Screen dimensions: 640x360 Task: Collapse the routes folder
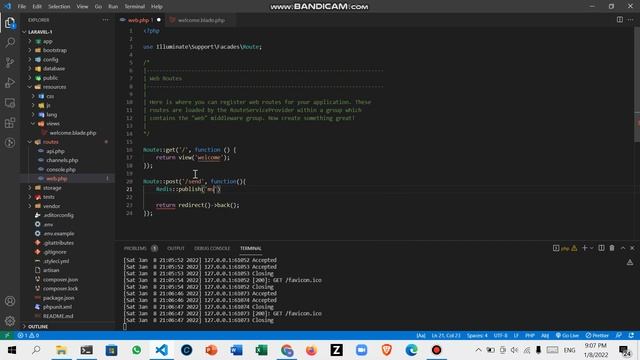tap(51, 142)
